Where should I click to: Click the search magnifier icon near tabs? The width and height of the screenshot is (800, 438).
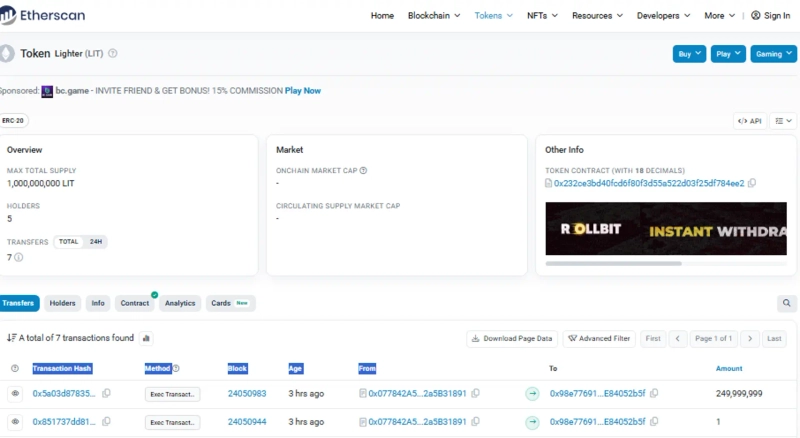[787, 303]
